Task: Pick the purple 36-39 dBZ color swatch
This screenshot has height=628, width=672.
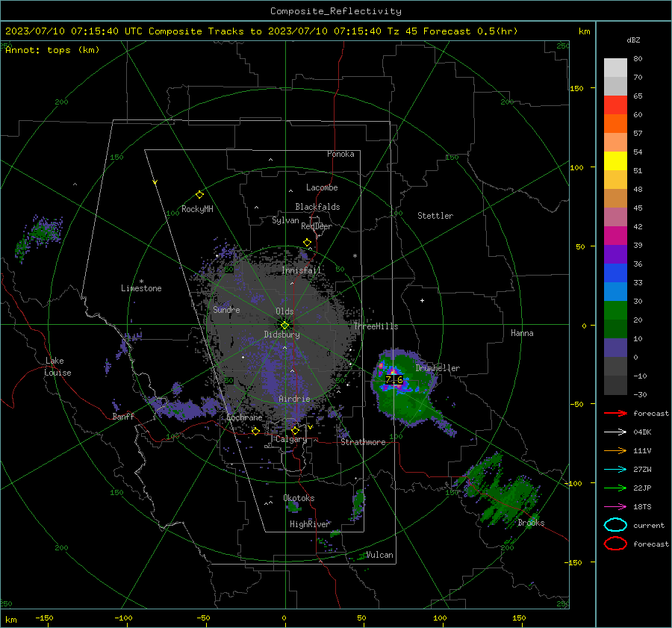Action: click(615, 255)
